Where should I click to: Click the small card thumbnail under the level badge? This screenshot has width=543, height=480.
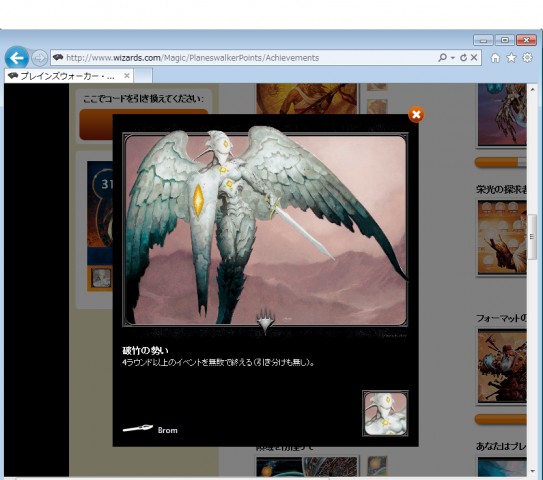point(101,278)
